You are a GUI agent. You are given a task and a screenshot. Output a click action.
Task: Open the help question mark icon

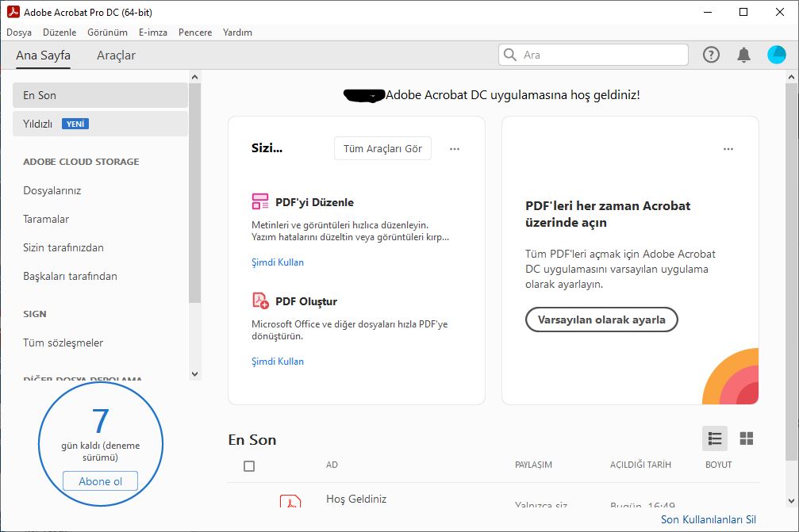(x=711, y=55)
